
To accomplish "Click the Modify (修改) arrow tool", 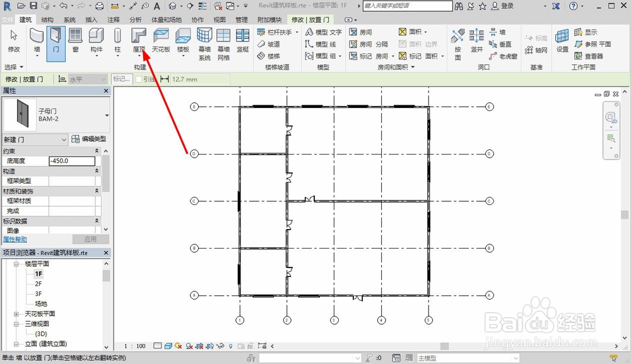I will [14, 41].
